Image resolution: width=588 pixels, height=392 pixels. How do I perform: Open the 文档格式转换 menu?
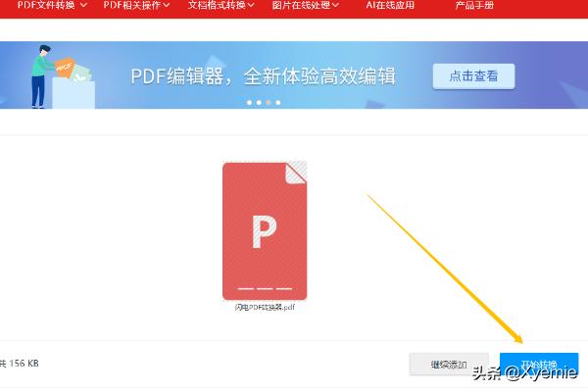[x=215, y=5]
